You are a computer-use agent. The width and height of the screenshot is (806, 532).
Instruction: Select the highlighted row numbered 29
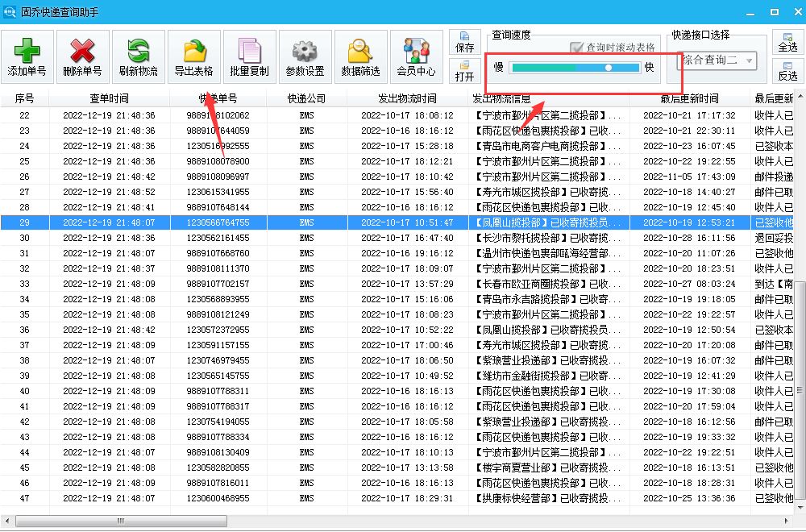pyautogui.click(x=322, y=222)
